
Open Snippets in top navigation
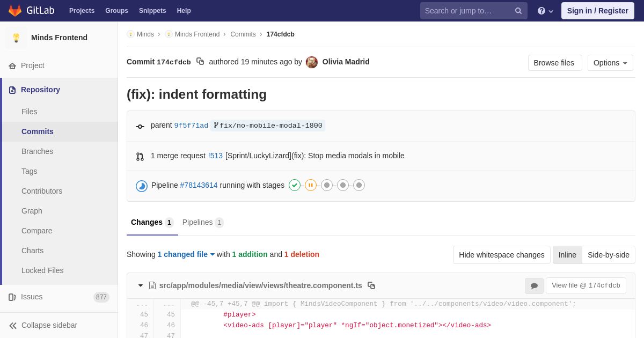tap(152, 11)
